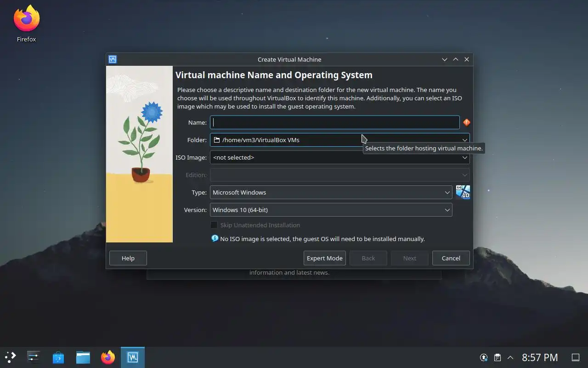Launch Discover software store in the taskbar

point(58,357)
